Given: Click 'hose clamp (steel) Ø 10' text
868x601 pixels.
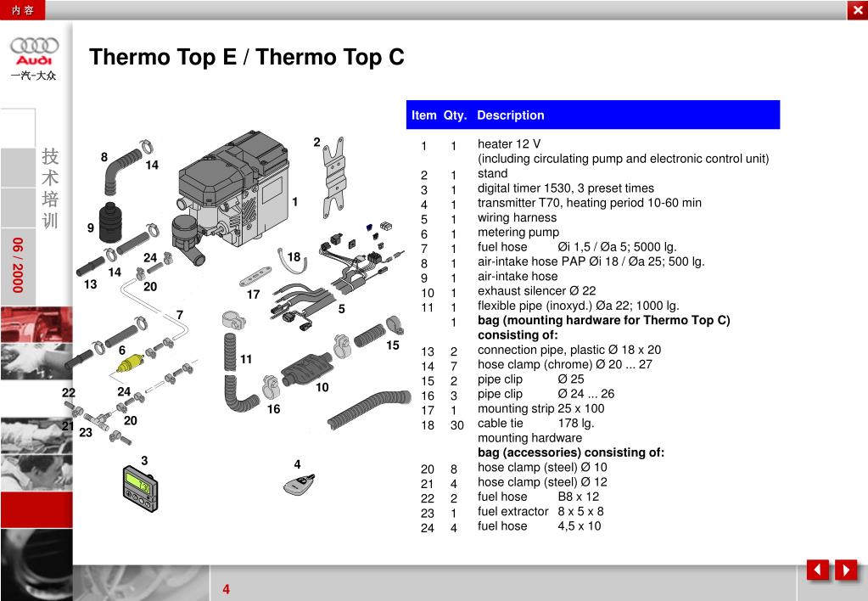Looking at the screenshot, I should tap(542, 468).
